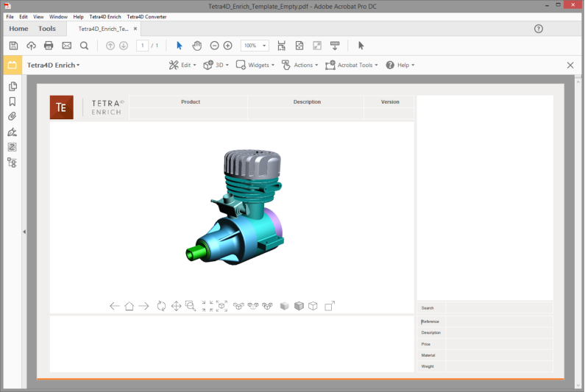Open the Acrobat Tools dropdown
The width and height of the screenshot is (585, 392).
[x=352, y=65]
